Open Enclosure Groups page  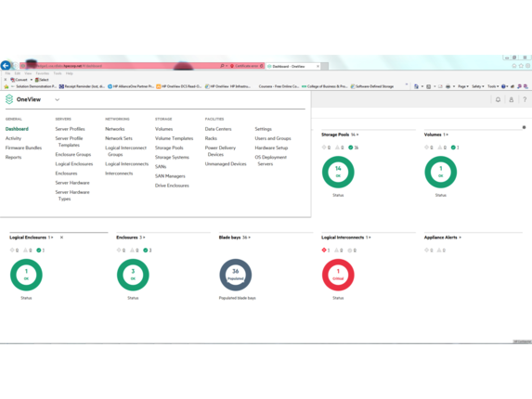[73, 154]
